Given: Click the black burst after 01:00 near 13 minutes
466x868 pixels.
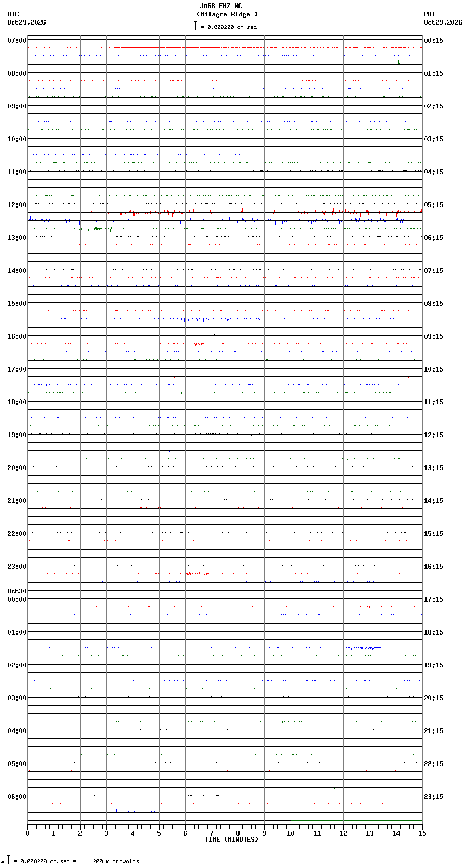Looking at the screenshot, I should [x=363, y=648].
